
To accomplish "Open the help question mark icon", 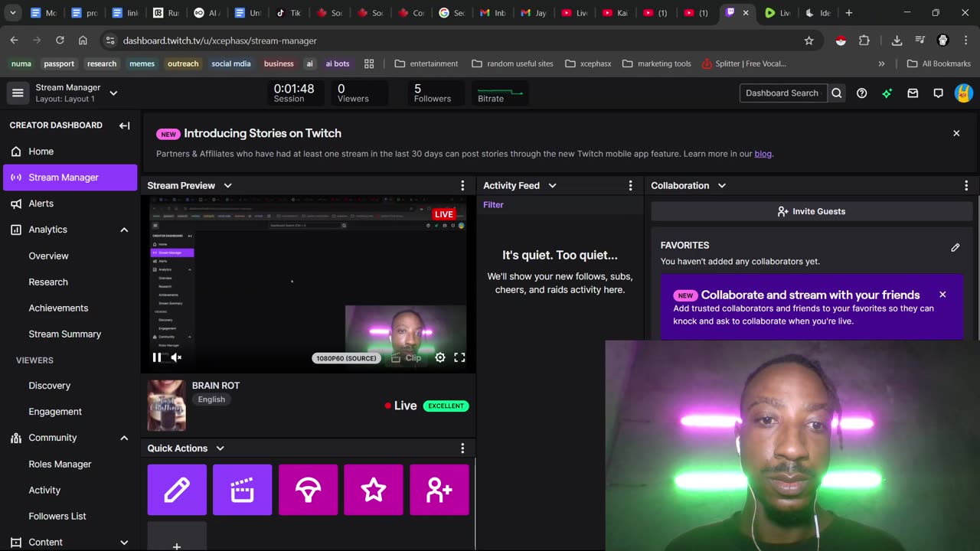I will (x=862, y=93).
